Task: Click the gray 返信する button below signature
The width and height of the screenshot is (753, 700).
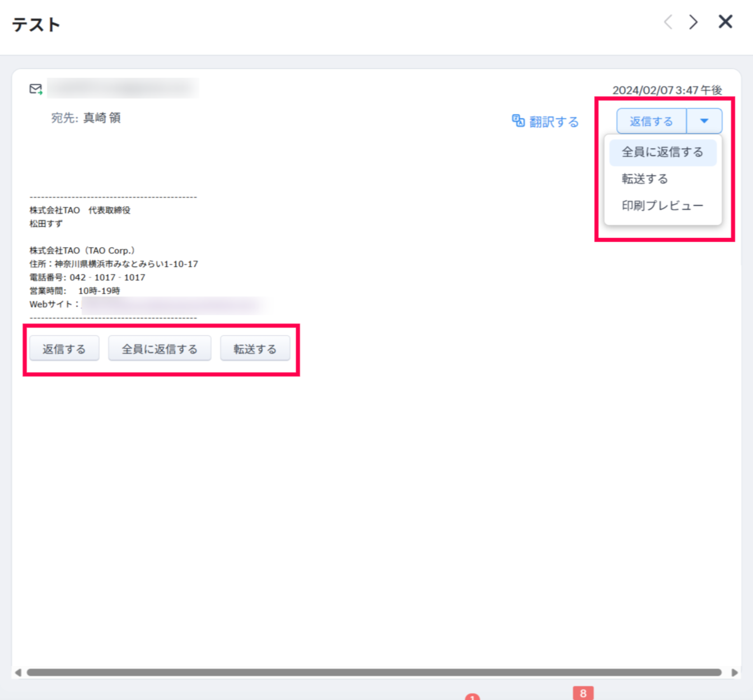Action: [x=64, y=349]
